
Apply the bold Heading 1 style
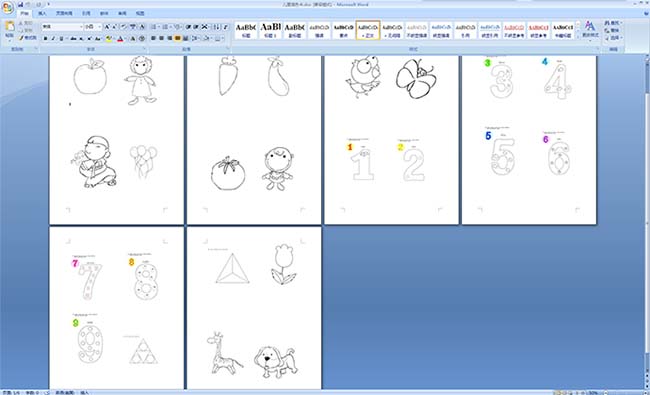tap(270, 30)
